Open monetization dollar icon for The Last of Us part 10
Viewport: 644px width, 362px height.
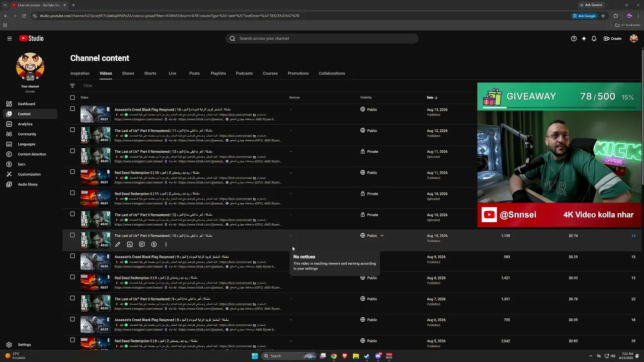pos(154,244)
